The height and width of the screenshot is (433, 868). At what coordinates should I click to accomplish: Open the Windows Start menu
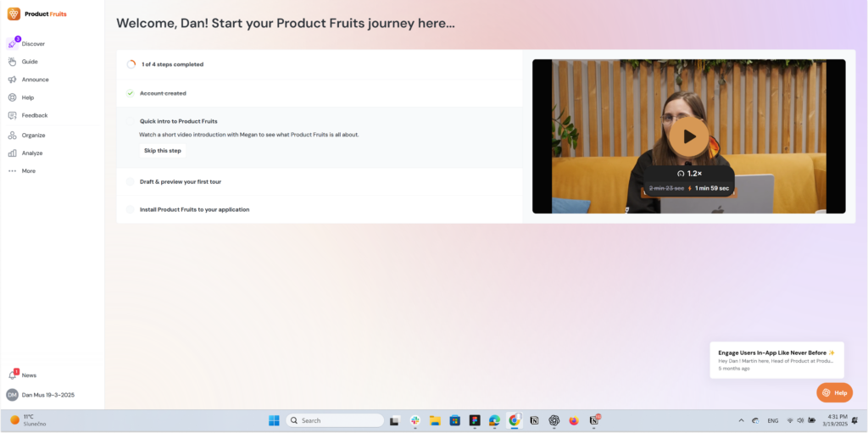[274, 420]
